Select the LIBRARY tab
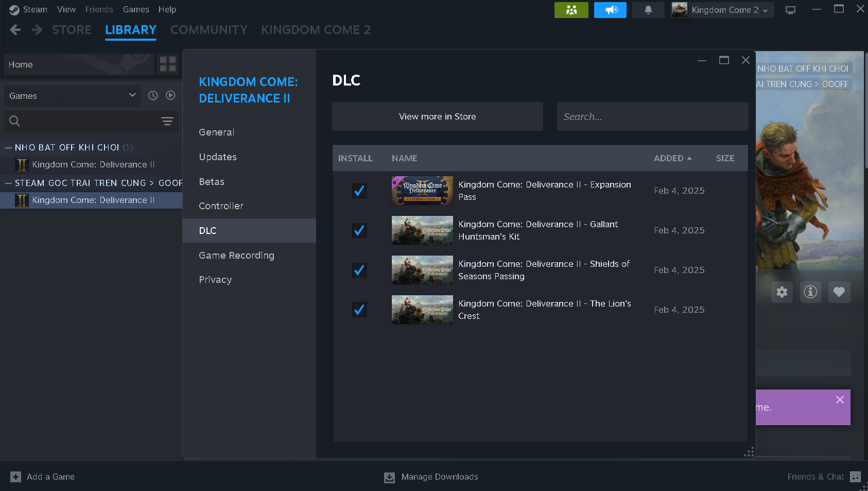This screenshot has width=868, height=491. click(x=131, y=30)
